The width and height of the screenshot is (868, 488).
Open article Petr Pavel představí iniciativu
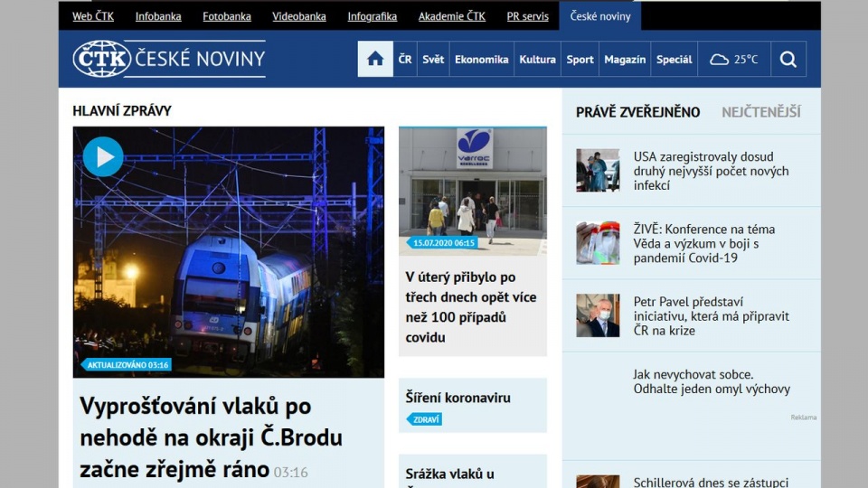(712, 316)
